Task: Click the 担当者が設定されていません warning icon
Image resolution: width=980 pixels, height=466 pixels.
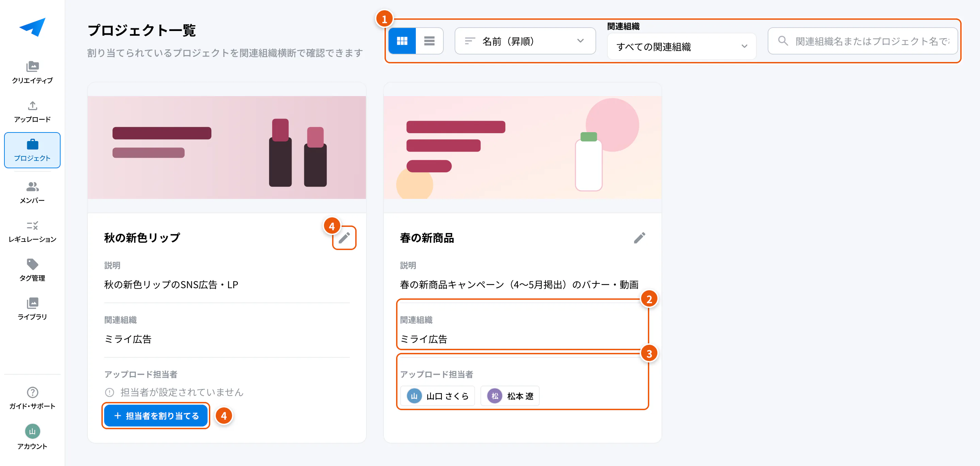Action: click(x=110, y=392)
